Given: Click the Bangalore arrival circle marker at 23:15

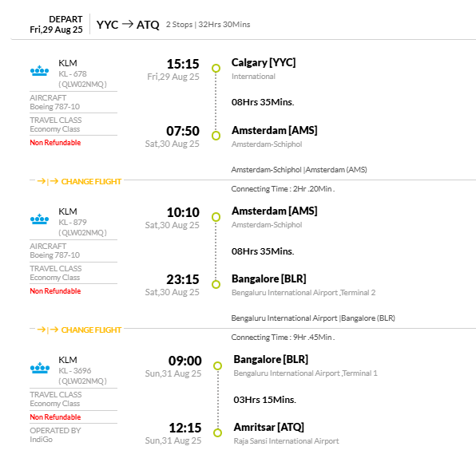Looking at the screenshot, I should [216, 284].
